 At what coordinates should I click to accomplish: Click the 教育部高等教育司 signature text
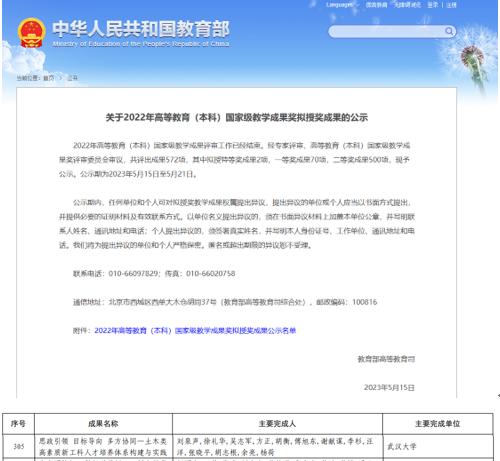coord(386,359)
